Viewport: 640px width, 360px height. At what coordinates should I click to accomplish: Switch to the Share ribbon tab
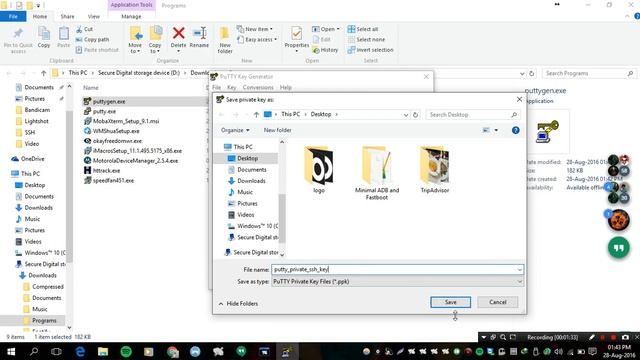click(x=67, y=16)
